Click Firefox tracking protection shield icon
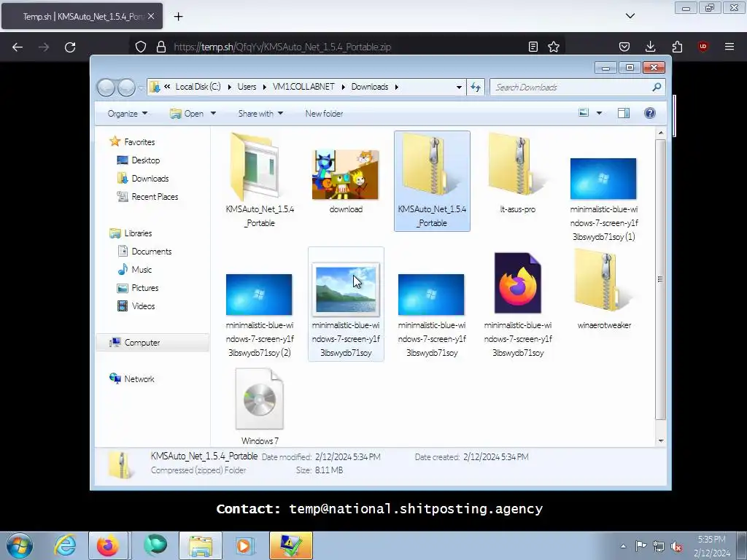 [141, 47]
